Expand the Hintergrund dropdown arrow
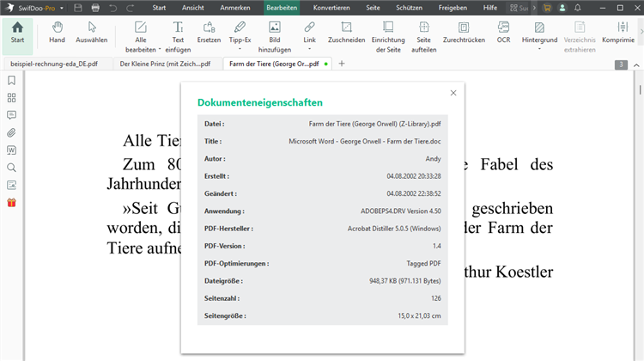Screen dimensions: 644x361 pos(540,49)
